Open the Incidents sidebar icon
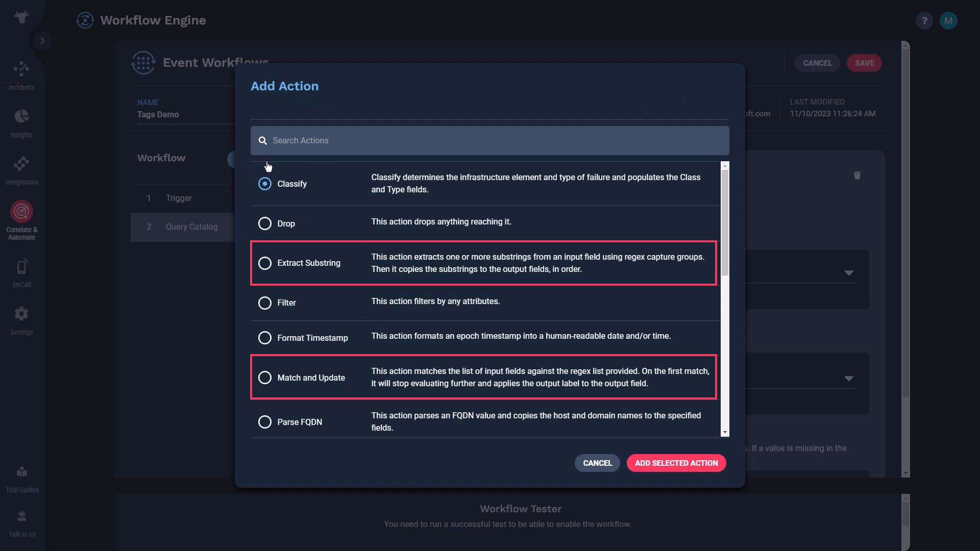The height and width of the screenshot is (551, 980). (x=21, y=69)
